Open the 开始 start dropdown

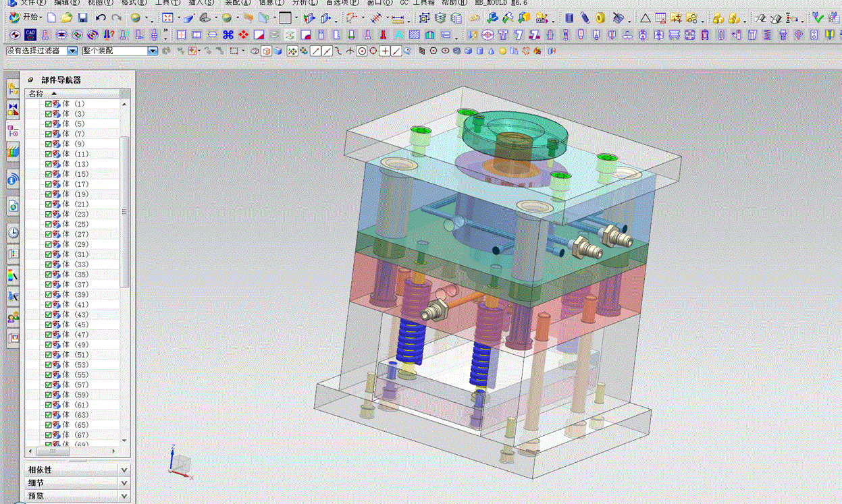click(26, 18)
